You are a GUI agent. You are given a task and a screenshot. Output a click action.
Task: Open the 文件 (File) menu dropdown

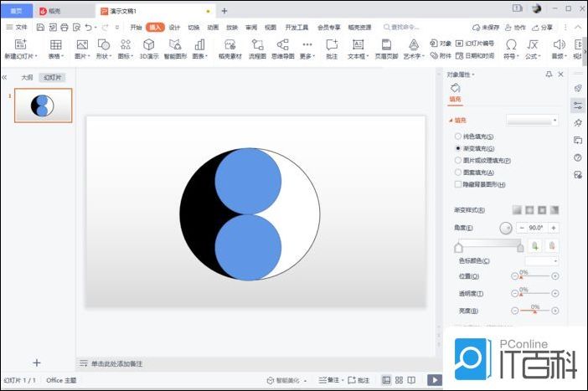tap(17, 27)
